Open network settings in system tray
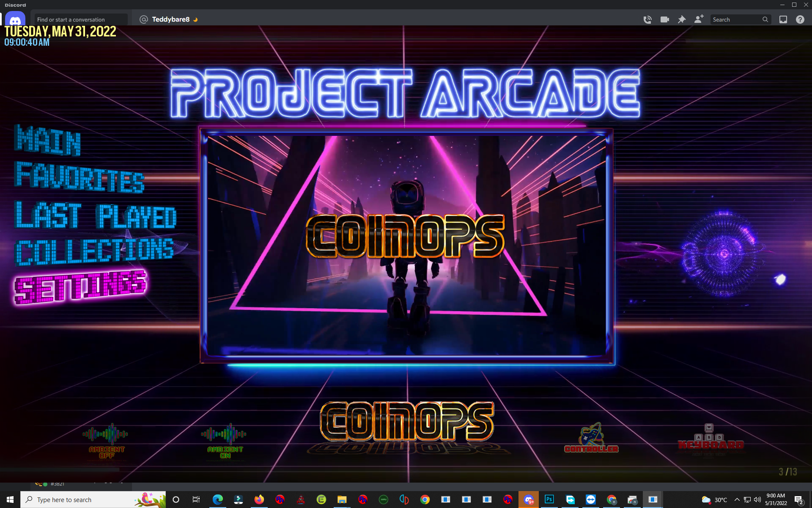This screenshot has height=508, width=812. (x=747, y=500)
